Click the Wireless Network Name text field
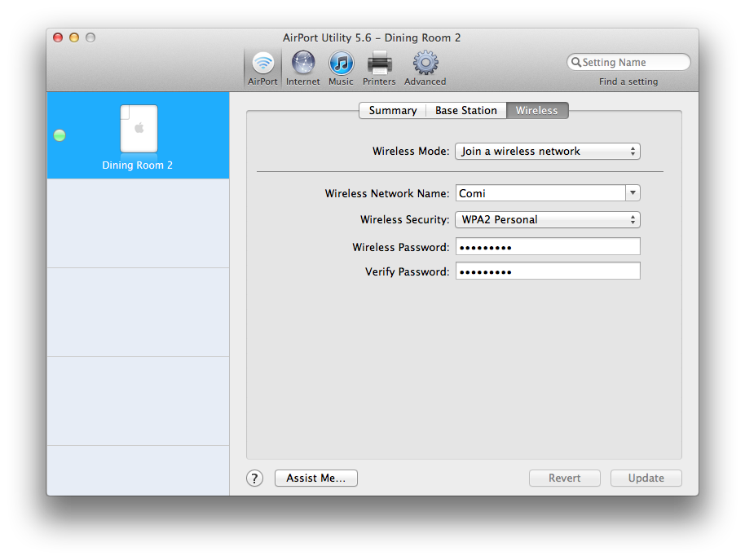This screenshot has height=560, width=745. click(x=540, y=193)
